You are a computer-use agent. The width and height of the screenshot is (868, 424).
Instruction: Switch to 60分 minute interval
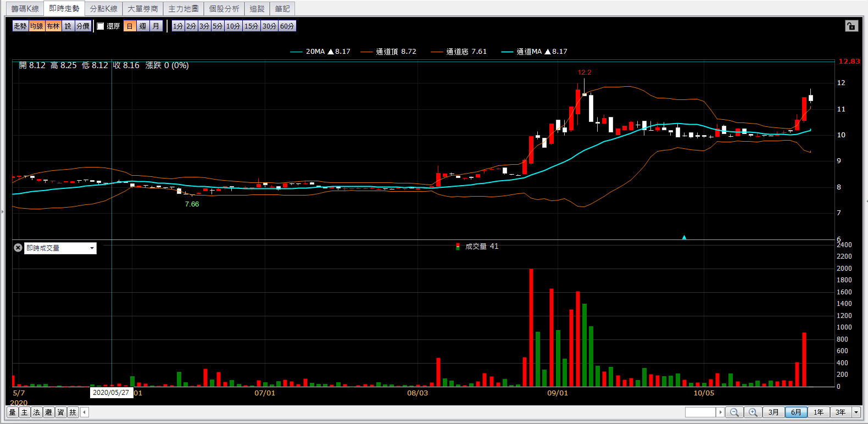(x=287, y=26)
